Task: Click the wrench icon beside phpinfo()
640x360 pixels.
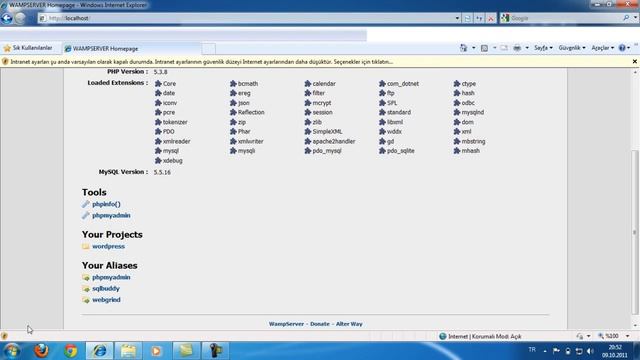Action: click(x=86, y=204)
